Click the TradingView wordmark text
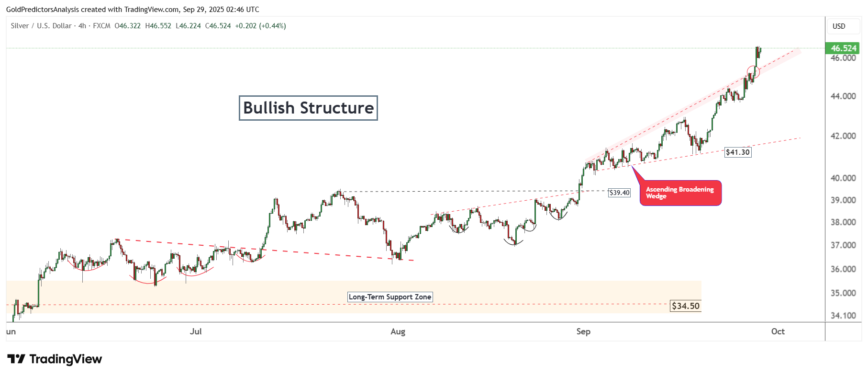 (x=66, y=359)
